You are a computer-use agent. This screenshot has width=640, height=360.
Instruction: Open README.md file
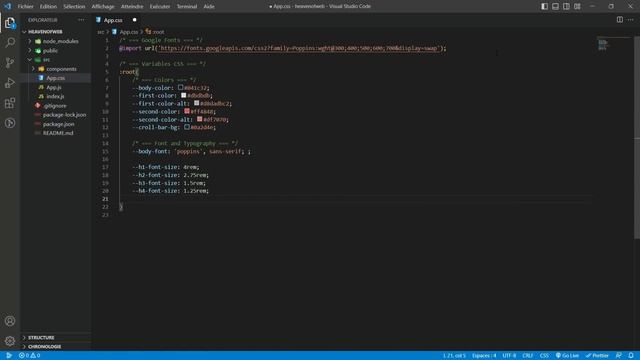point(56,133)
